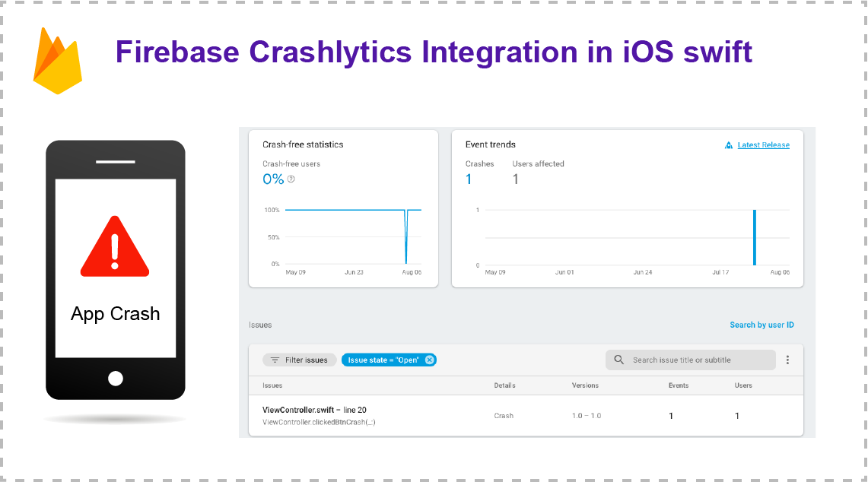Click the crash dip in Crash-free statistics chart
Image resolution: width=868 pixels, height=482 pixels.
point(405,236)
